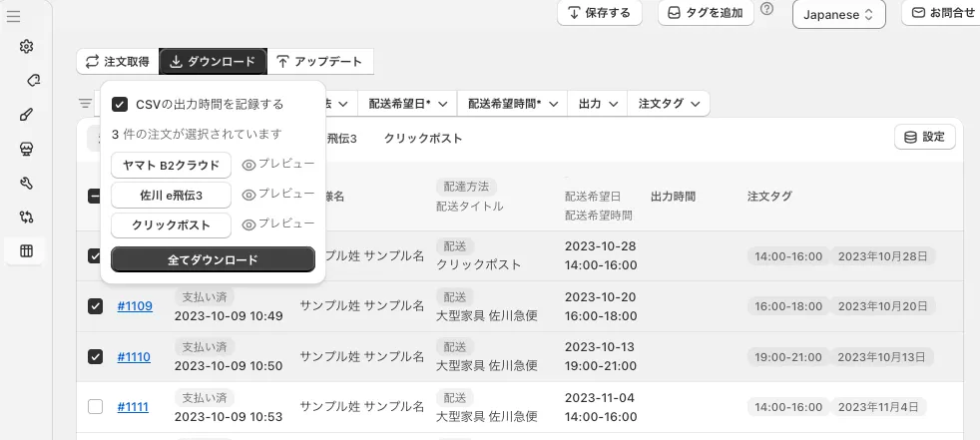Open settings gear in the sidebar

click(x=27, y=47)
